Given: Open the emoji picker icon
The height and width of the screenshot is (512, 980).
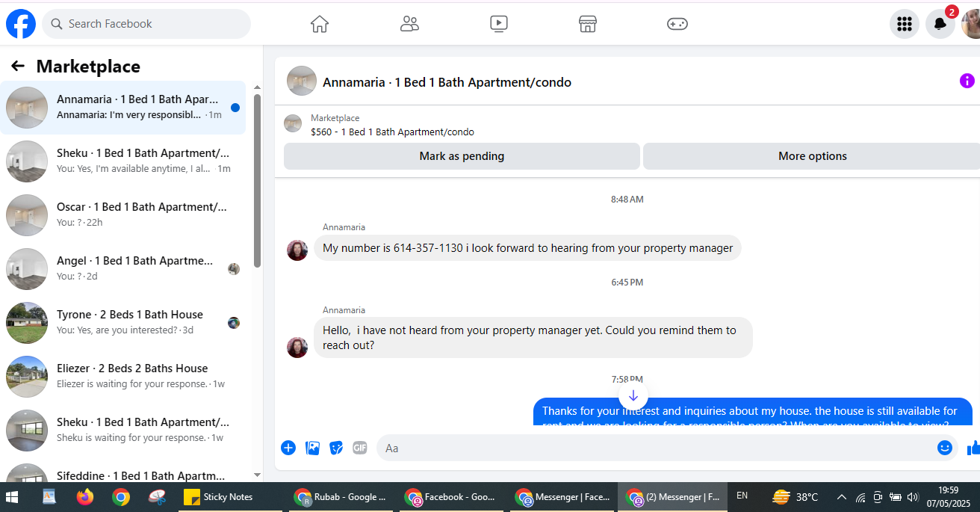Looking at the screenshot, I should (x=945, y=448).
